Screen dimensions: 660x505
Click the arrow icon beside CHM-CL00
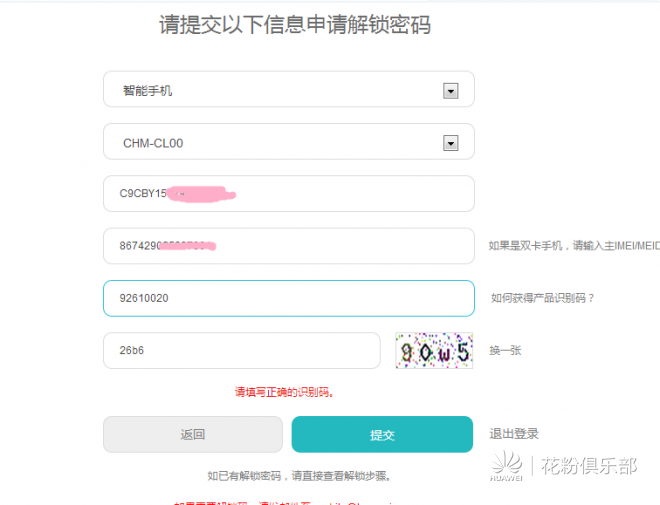[450, 143]
